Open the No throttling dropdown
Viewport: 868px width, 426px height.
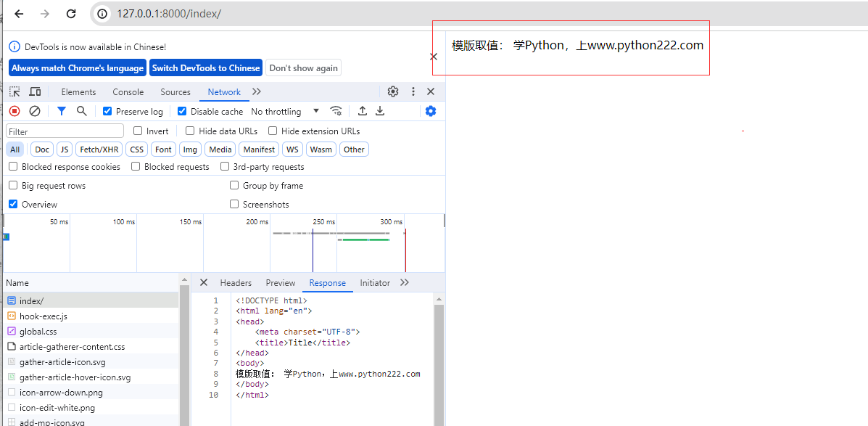coord(285,111)
